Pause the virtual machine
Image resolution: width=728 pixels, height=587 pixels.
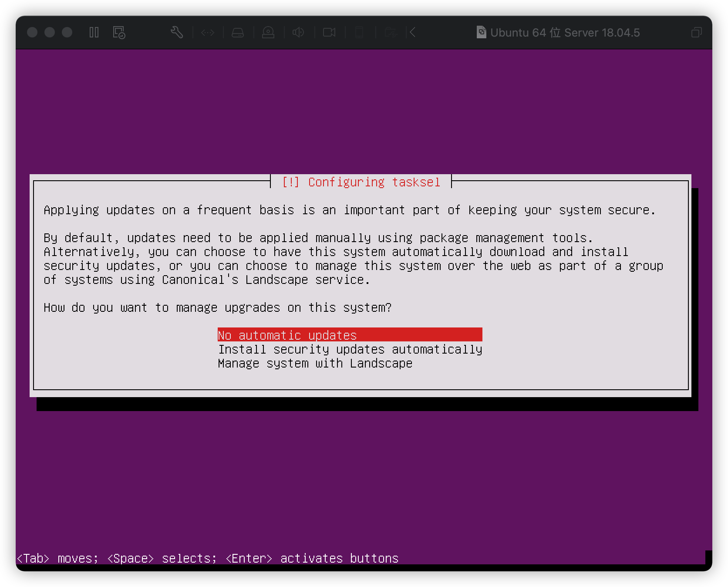pos(94,32)
